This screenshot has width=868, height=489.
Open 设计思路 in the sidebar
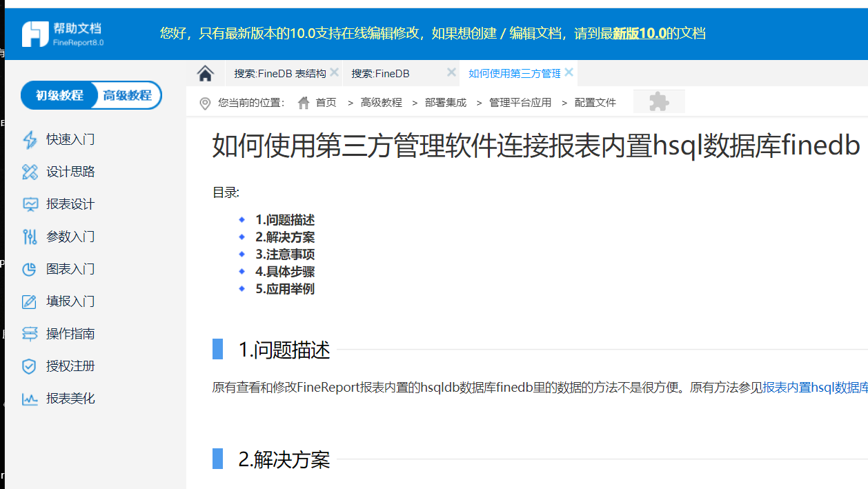click(70, 172)
